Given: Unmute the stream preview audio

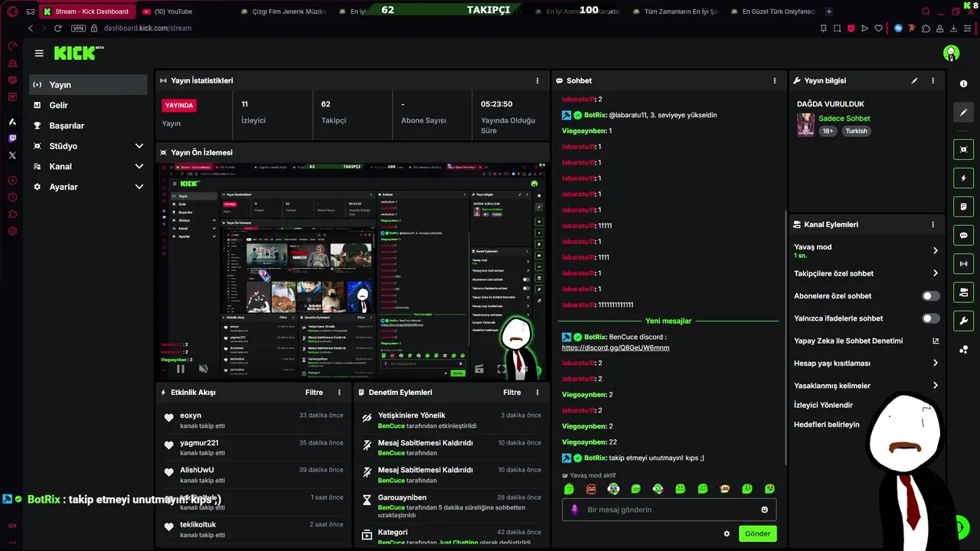Looking at the screenshot, I should [x=203, y=369].
